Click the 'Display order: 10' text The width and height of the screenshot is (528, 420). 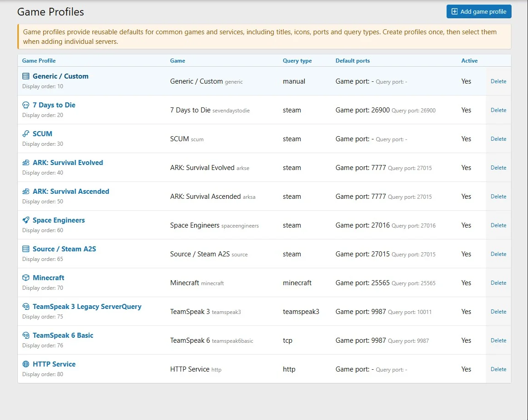(43, 86)
